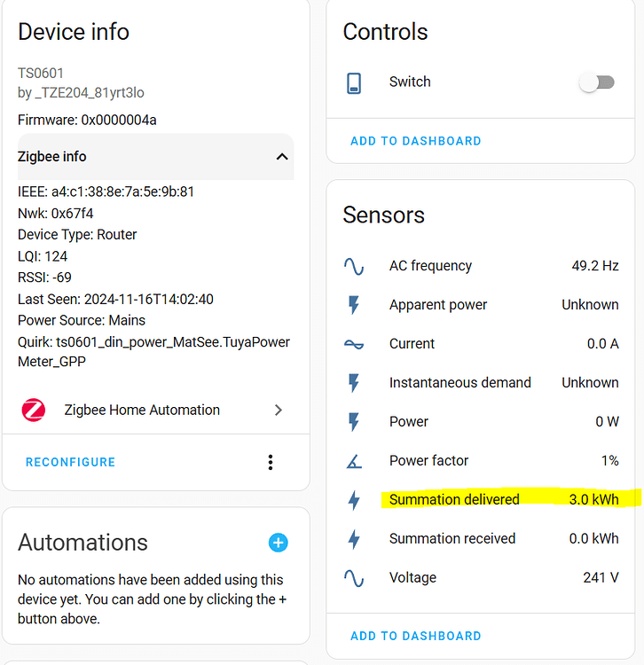This screenshot has width=644, height=665.
Task: Click the Power factor angle icon
Action: point(354,461)
